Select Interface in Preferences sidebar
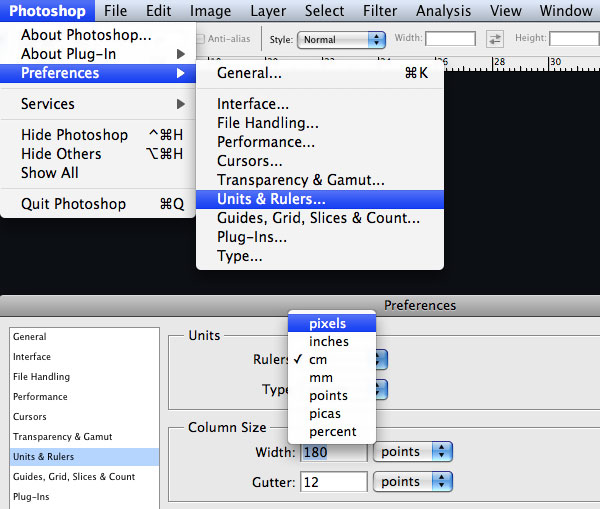 (x=84, y=357)
